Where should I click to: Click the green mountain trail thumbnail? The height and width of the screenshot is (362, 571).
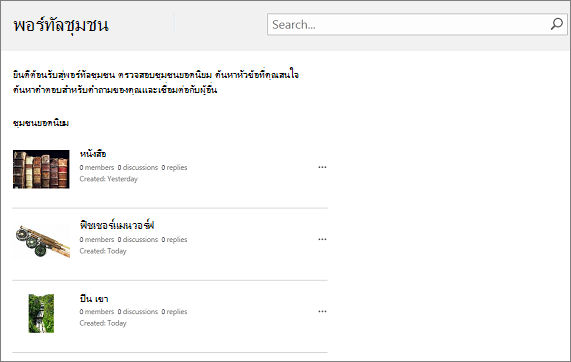pos(41,313)
